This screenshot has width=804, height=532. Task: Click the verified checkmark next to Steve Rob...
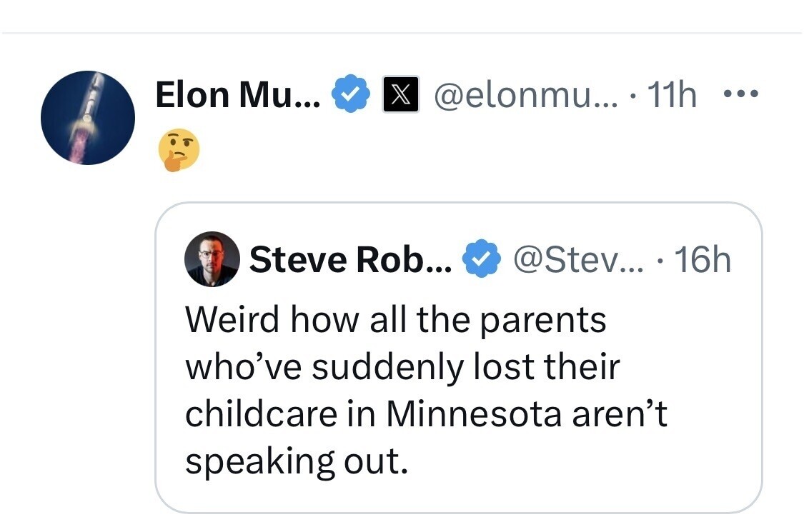tap(482, 261)
